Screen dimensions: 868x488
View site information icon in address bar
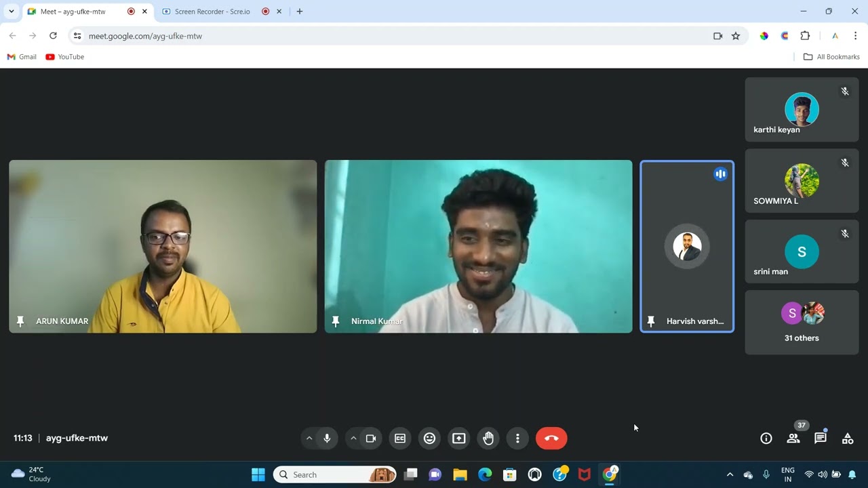click(x=77, y=36)
